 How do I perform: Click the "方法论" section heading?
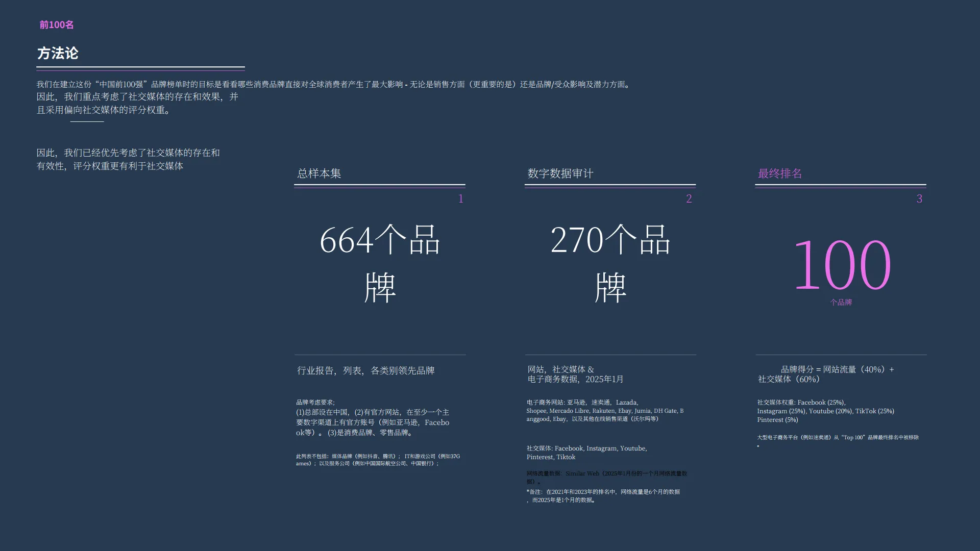pyautogui.click(x=59, y=53)
